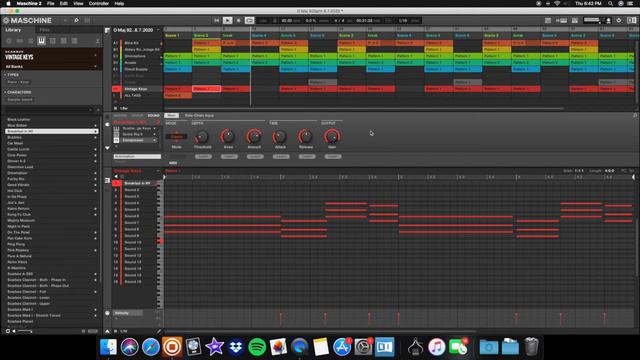Open the browser search magnifier icon
The image size is (640, 360).
coord(76,20)
